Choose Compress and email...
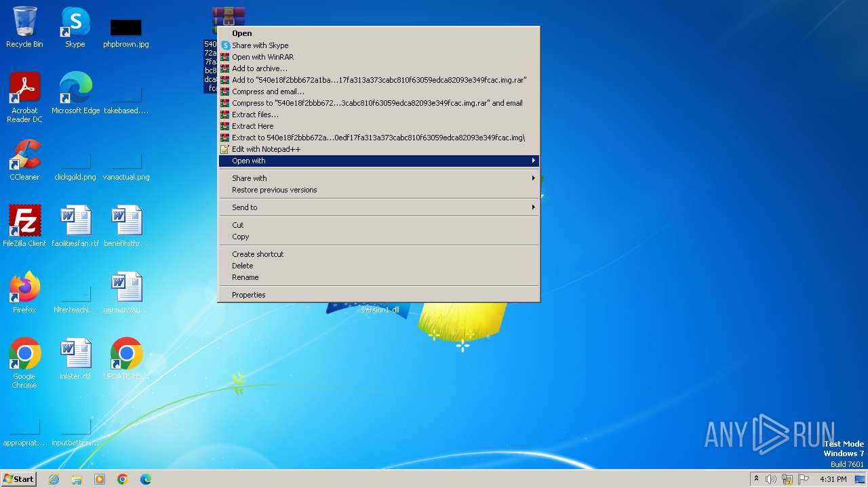The width and height of the screenshot is (868, 488). [x=378, y=91]
